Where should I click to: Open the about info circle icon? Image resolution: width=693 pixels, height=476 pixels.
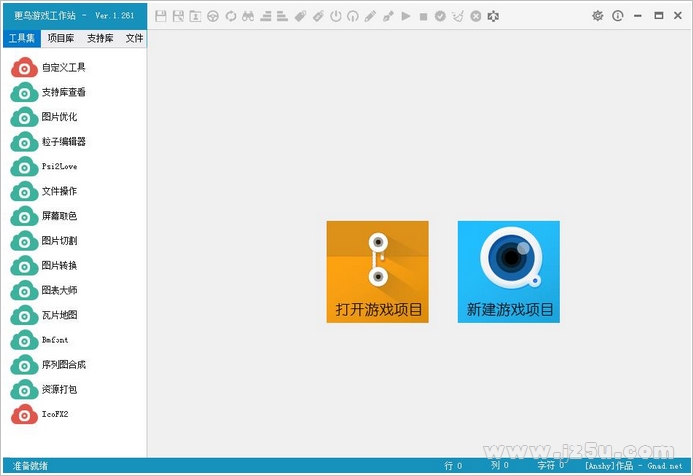coord(617,16)
